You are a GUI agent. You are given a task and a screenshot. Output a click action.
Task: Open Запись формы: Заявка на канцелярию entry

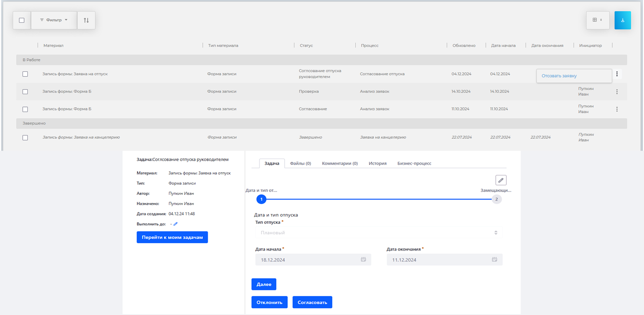(x=81, y=137)
